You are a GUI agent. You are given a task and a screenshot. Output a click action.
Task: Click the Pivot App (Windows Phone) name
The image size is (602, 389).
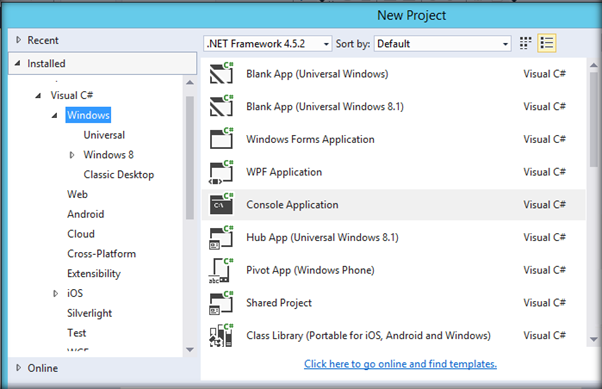click(310, 270)
